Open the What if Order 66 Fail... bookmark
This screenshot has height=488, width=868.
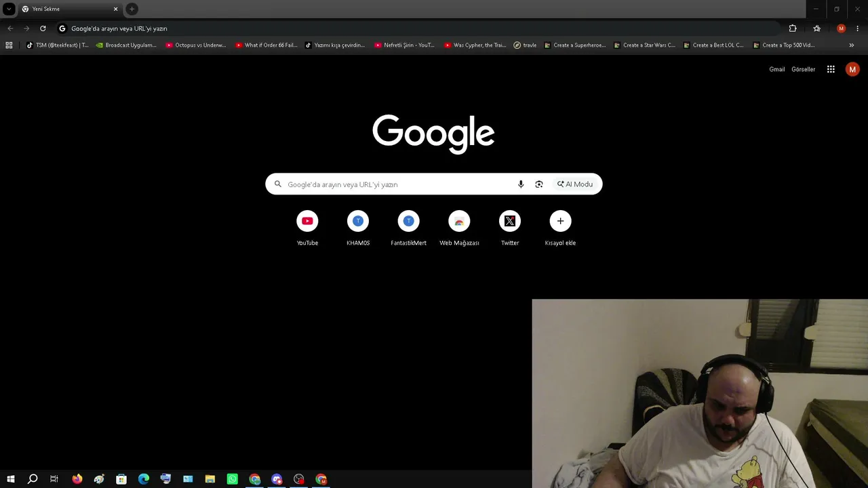[267, 45]
